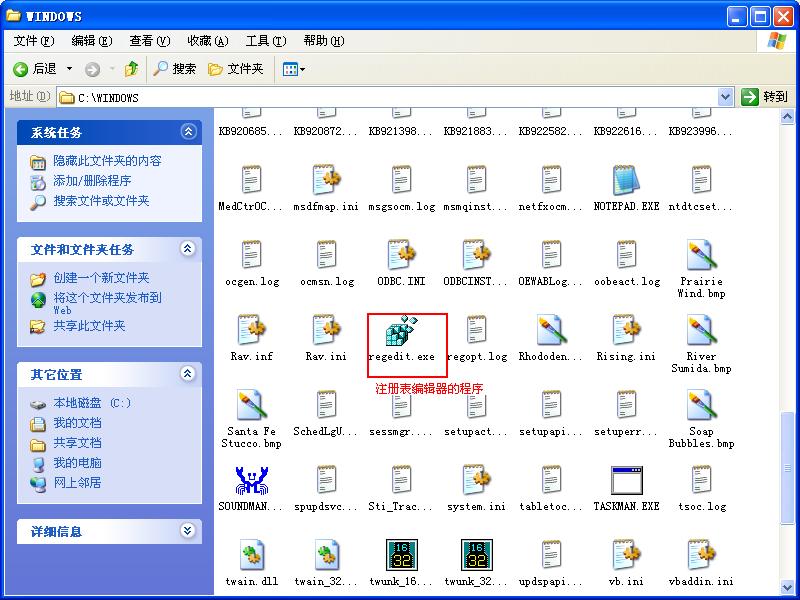Image resolution: width=800 pixels, height=600 pixels.
Task: Go to 共享文档 location
Action: 77,443
